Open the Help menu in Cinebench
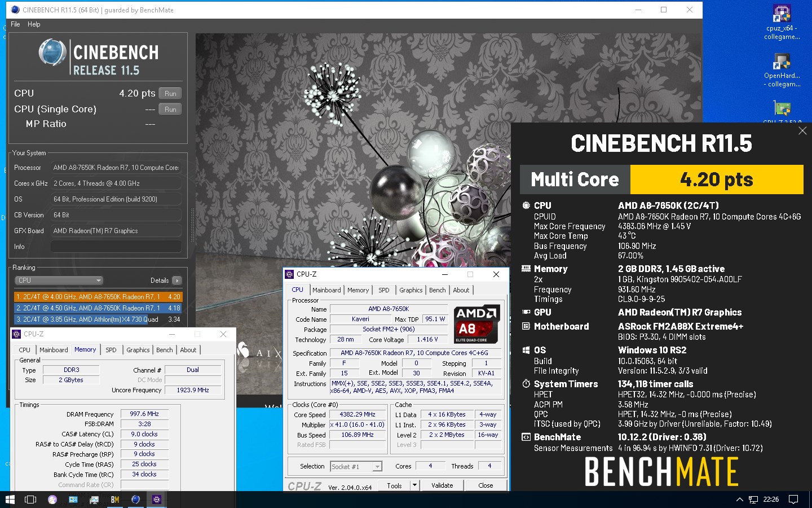Screen dimensions: 812x508 click(x=34, y=24)
